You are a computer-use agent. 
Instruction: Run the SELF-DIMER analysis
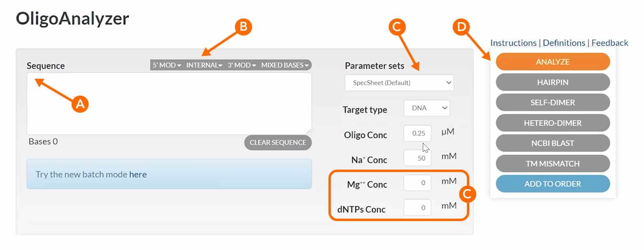pos(553,102)
